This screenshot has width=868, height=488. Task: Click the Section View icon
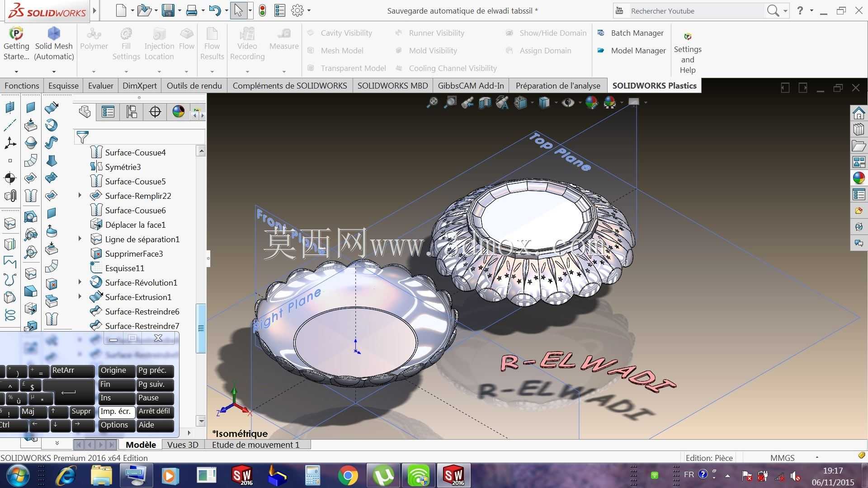tap(485, 103)
